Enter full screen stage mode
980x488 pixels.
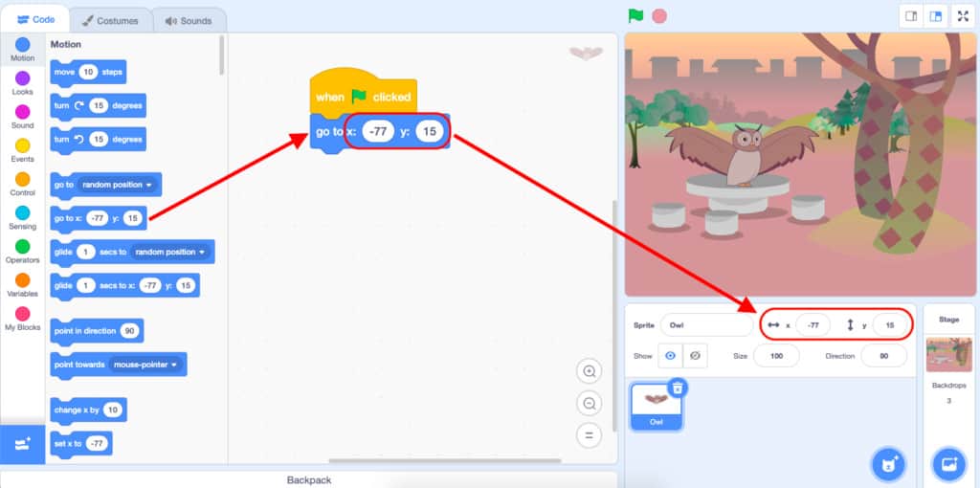click(x=963, y=17)
